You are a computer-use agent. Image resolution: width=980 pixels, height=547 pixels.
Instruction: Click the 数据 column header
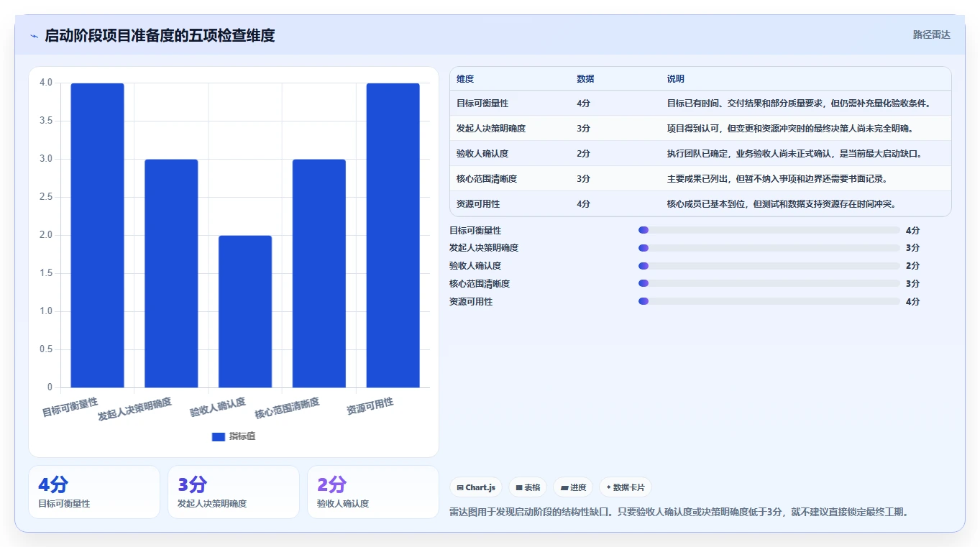click(x=585, y=79)
